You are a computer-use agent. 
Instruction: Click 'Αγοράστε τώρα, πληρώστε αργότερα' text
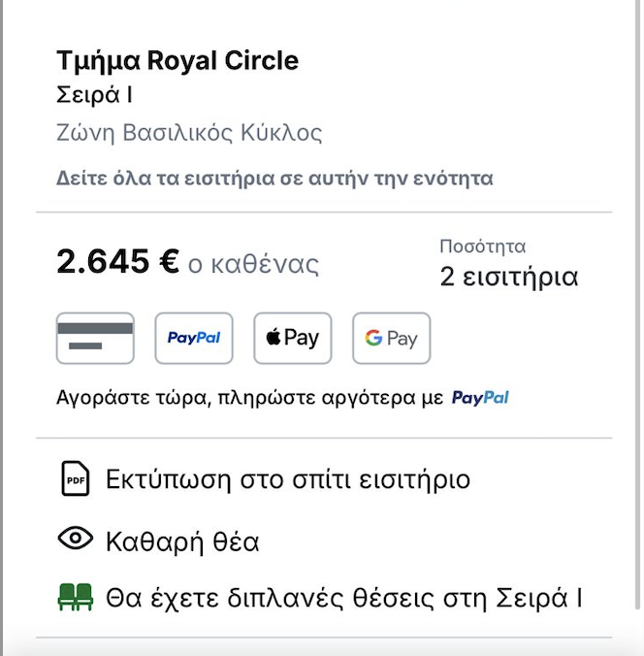(x=250, y=397)
